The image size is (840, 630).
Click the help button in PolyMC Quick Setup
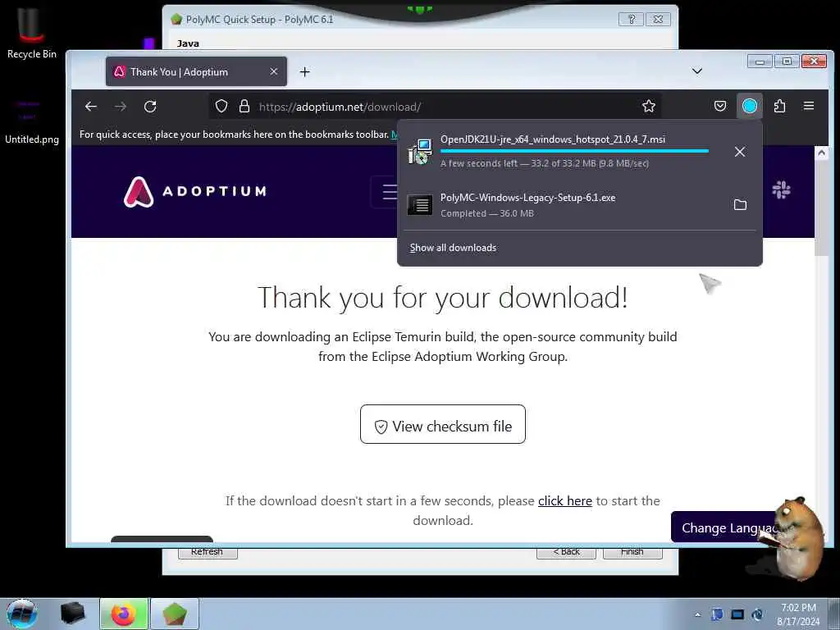coord(631,20)
